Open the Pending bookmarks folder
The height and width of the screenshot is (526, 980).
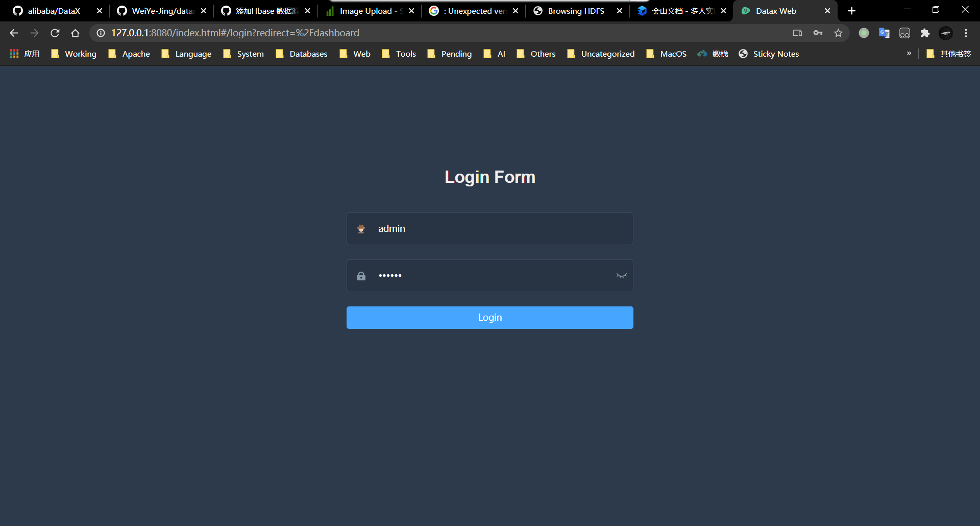[450, 54]
